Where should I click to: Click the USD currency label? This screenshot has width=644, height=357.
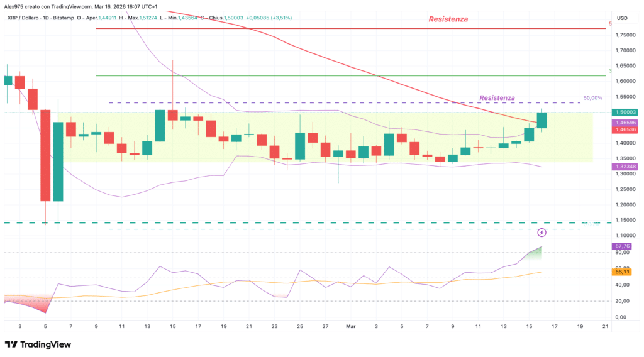[622, 18]
